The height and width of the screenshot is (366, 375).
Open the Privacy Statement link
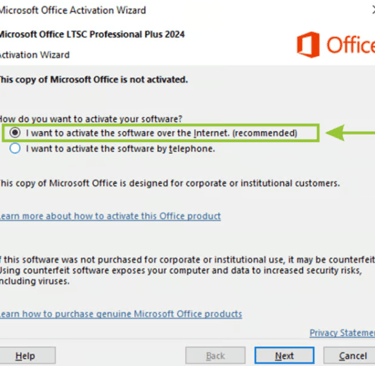point(342,333)
